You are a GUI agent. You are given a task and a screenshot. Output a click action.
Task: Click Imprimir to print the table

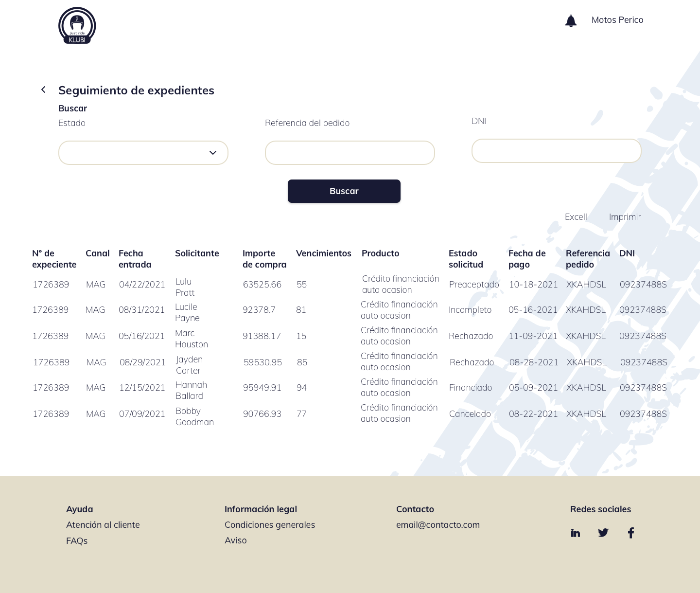click(625, 217)
